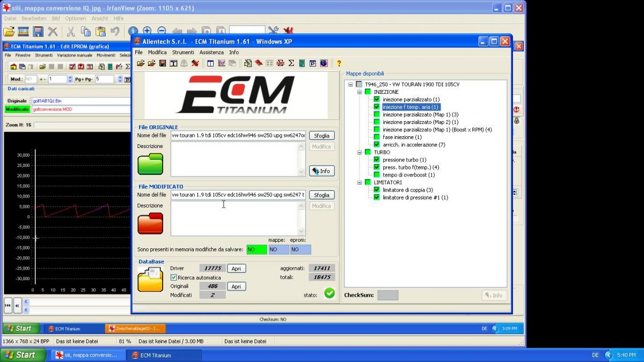Uncheck pressione turbo (1) checkbox

pos(377,159)
